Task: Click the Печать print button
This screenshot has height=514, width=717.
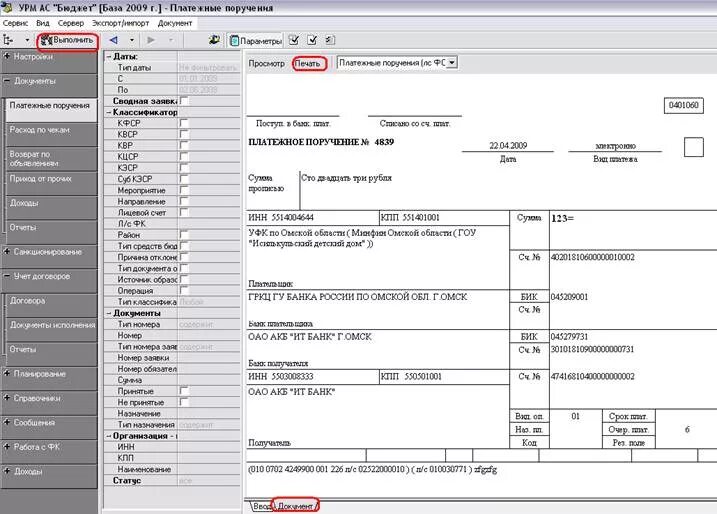Action: click(307, 63)
